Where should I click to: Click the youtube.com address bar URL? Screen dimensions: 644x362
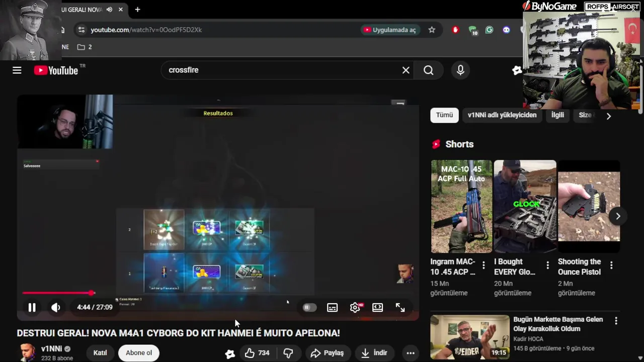[x=146, y=30]
